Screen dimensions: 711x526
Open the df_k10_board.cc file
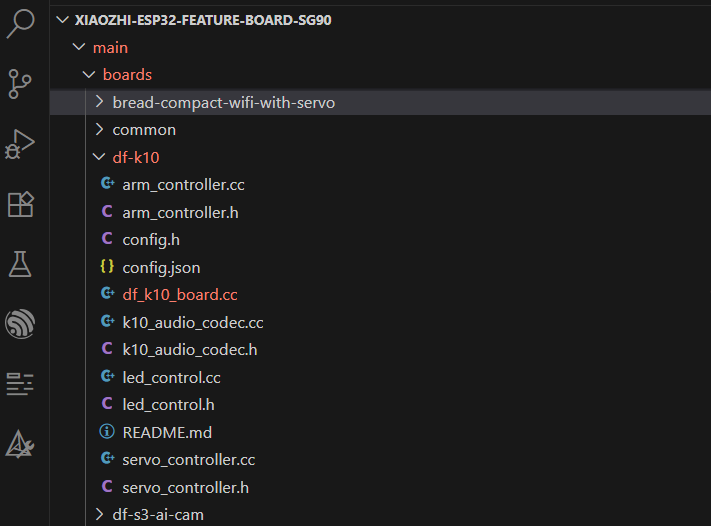[180, 295]
